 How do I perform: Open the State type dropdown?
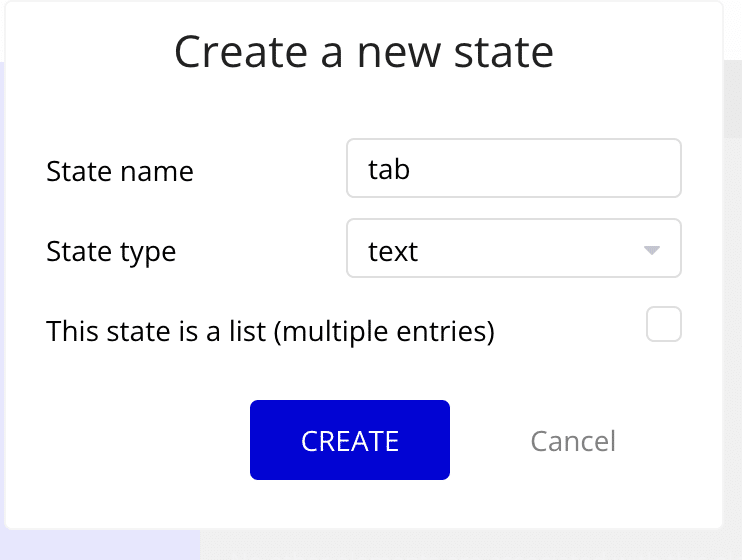coord(513,248)
